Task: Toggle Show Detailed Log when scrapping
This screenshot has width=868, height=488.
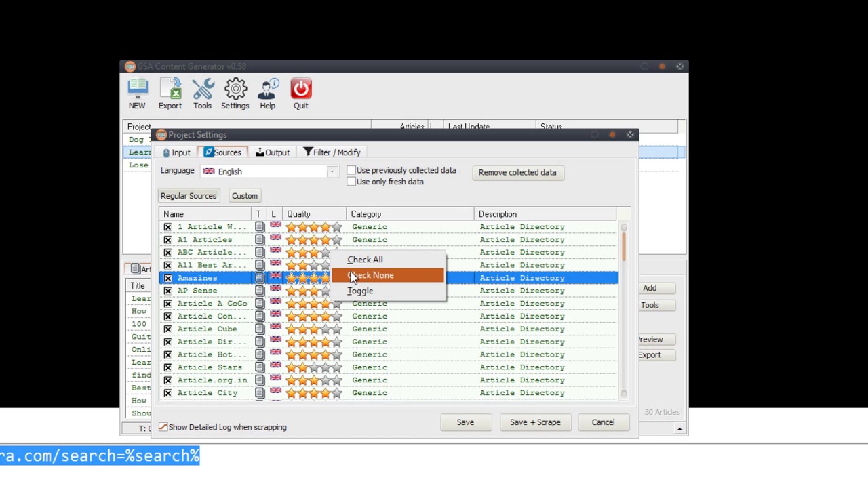Action: (x=163, y=427)
